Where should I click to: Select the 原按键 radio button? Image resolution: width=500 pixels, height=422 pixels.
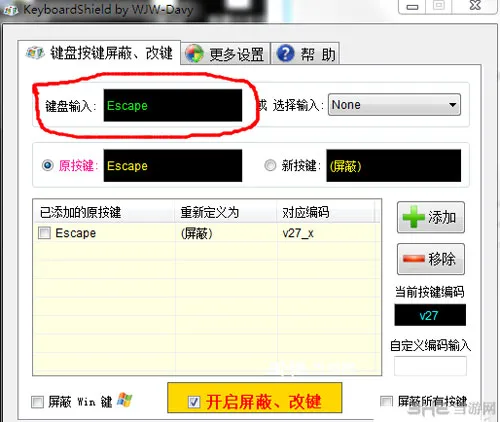48,165
